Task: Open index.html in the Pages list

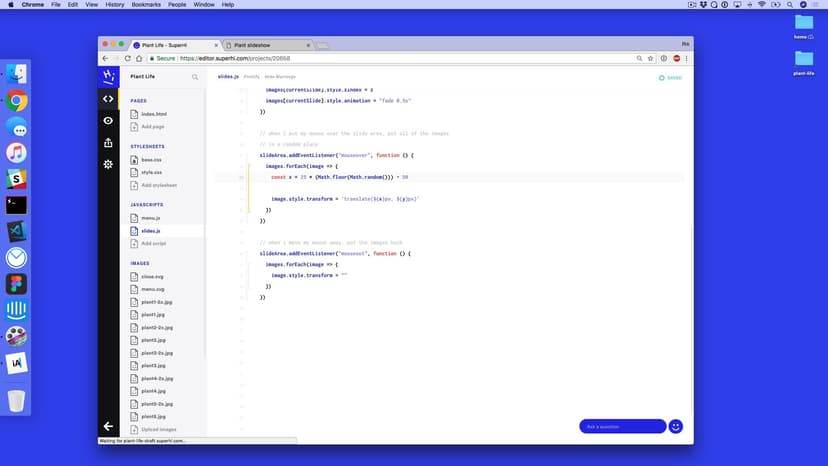Action: (154, 114)
